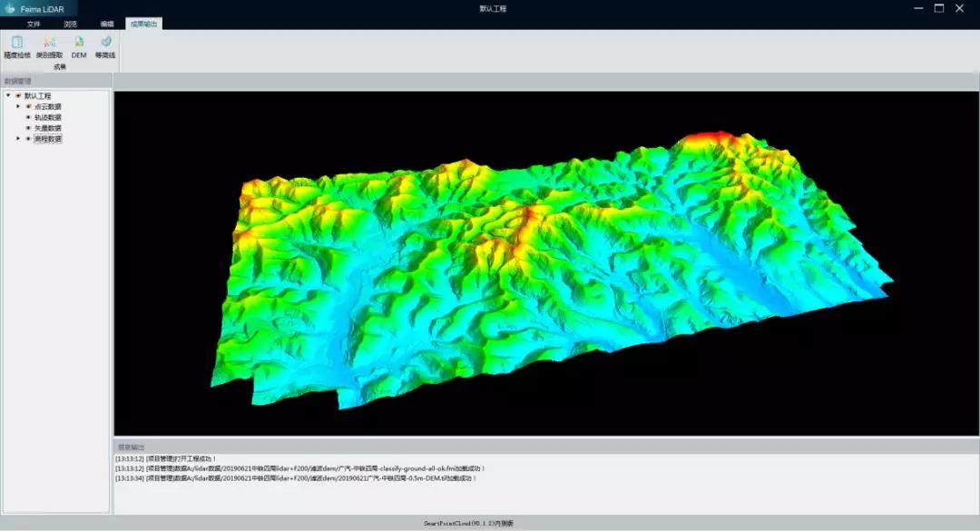
Task: Expand the 高程数据 tree node
Action: (x=17, y=139)
